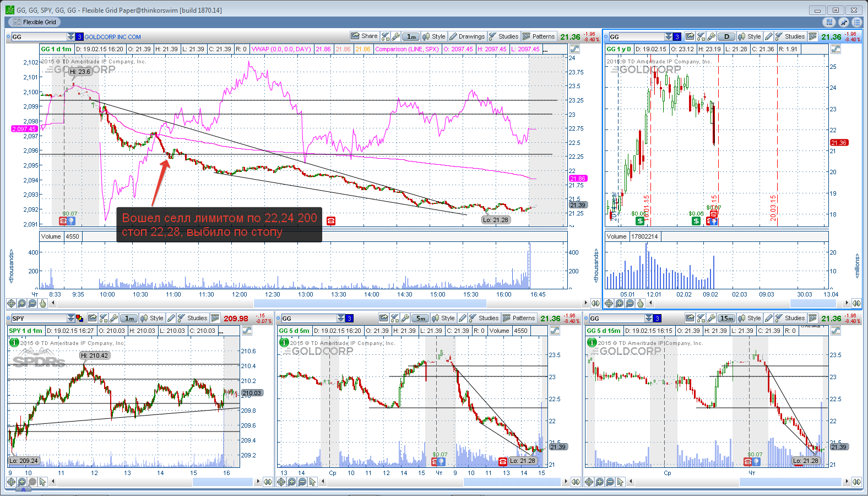The image size is (868, 496).
Task: Click scroll-to-end arrows on GG 1m chart
Action: (595, 303)
